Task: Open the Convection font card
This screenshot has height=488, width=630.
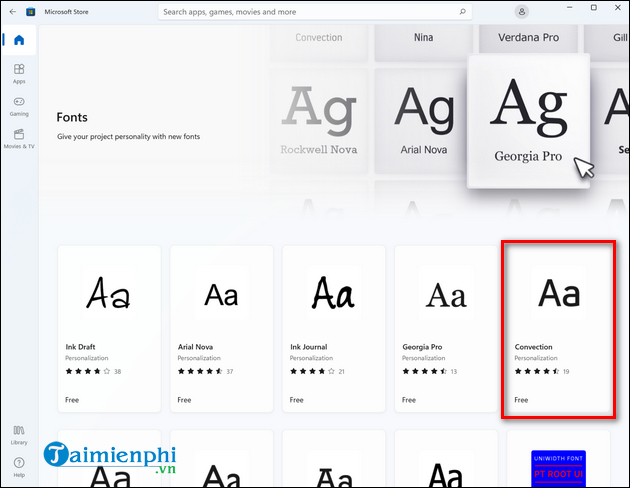Action: pyautogui.click(x=558, y=329)
